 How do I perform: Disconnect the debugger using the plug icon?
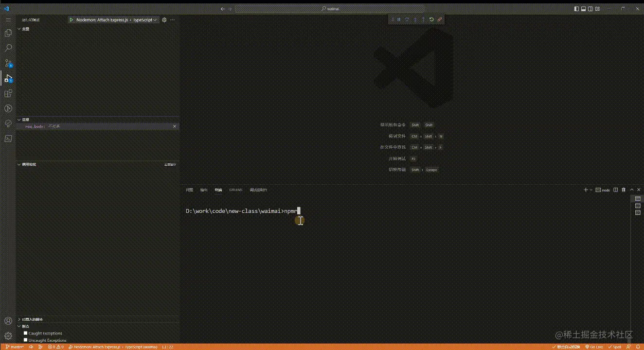pyautogui.click(x=440, y=19)
